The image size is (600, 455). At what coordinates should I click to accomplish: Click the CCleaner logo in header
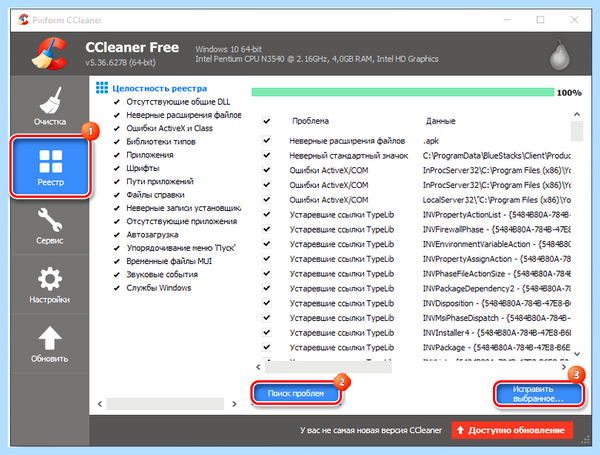pyautogui.click(x=49, y=54)
